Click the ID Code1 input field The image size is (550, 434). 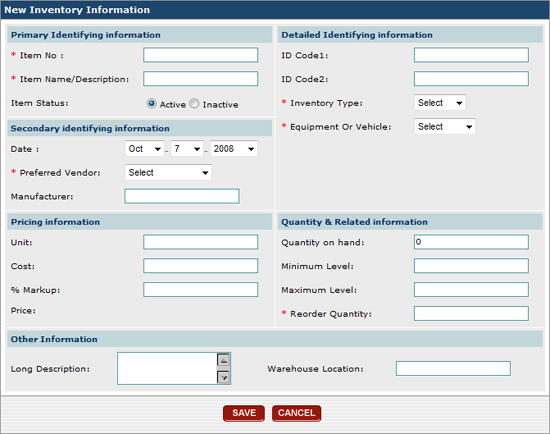tap(471, 55)
